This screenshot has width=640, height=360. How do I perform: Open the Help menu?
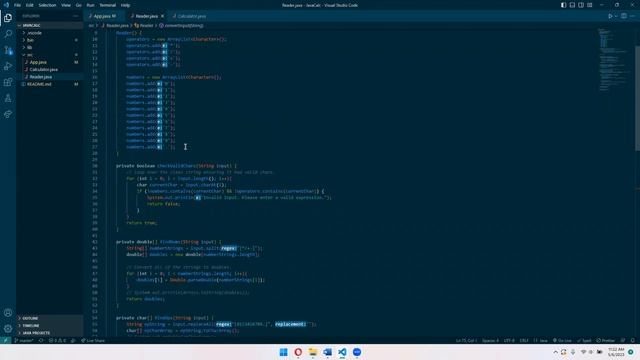pos(125,5)
